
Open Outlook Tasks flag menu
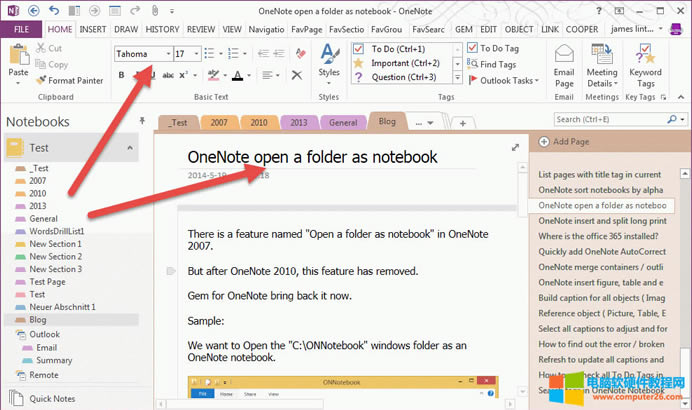[x=504, y=80]
